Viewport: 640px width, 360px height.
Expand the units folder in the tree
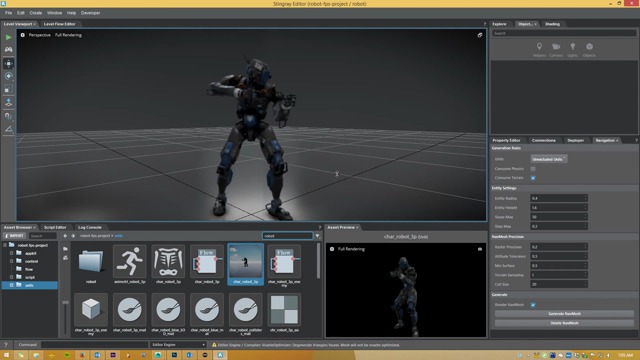click(11, 285)
